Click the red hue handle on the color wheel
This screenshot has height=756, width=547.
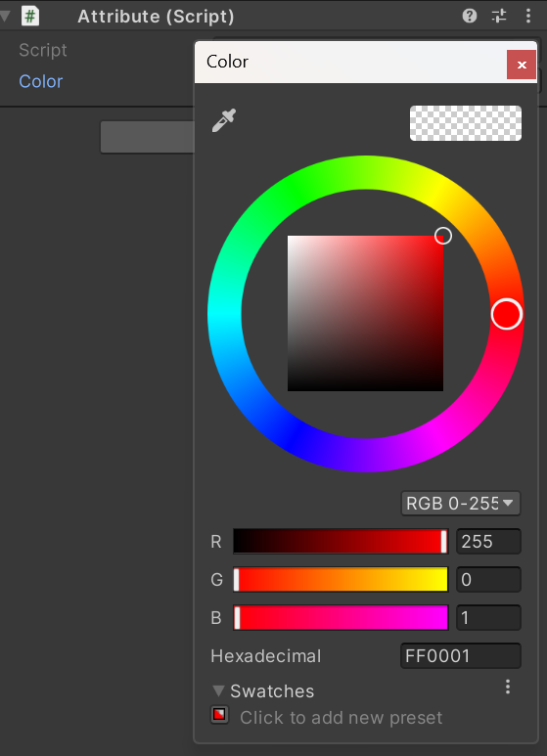coord(507,314)
